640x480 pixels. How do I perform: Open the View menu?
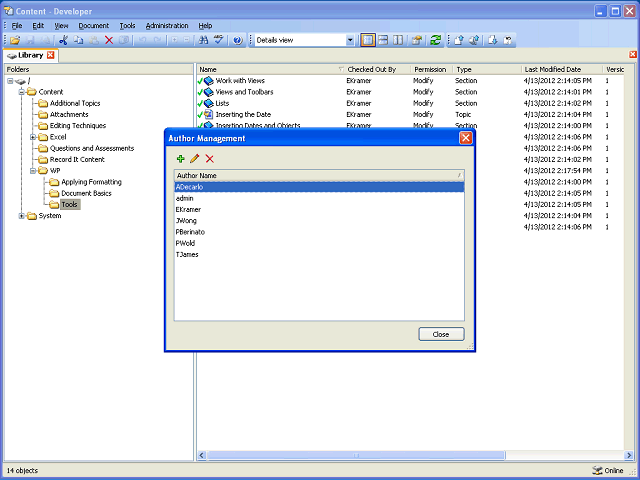[x=61, y=26]
